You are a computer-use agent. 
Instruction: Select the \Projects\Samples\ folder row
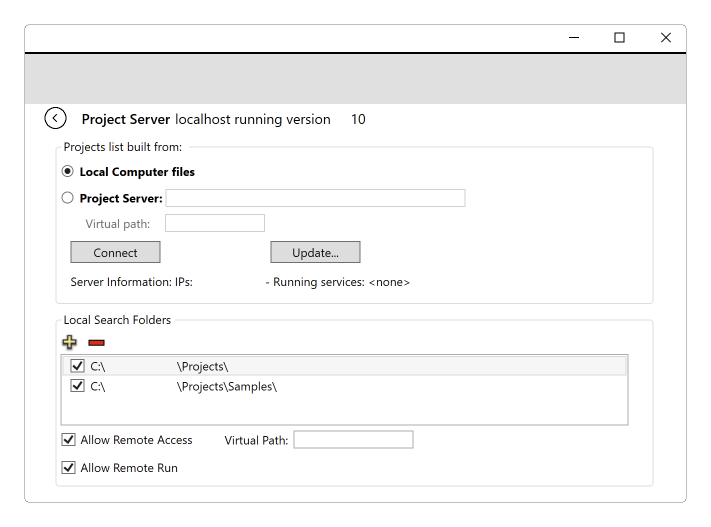click(x=344, y=386)
